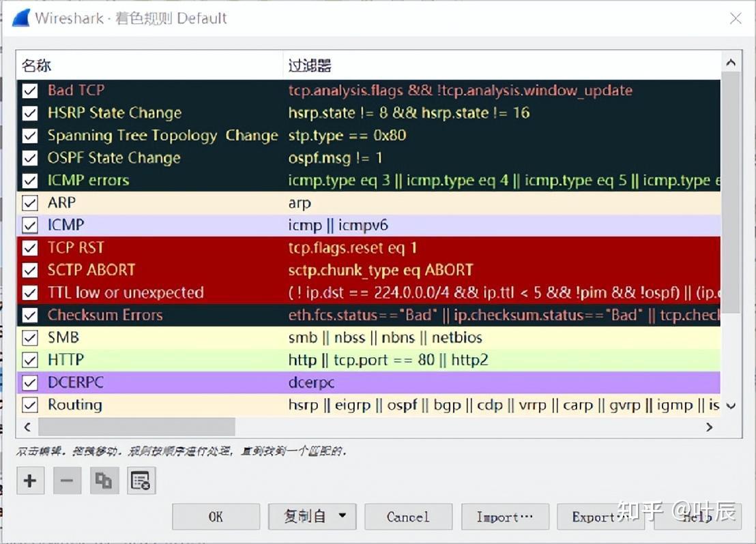Disable the Checksum Errors rule
Image resolution: width=756 pixels, height=544 pixels.
click(x=29, y=315)
